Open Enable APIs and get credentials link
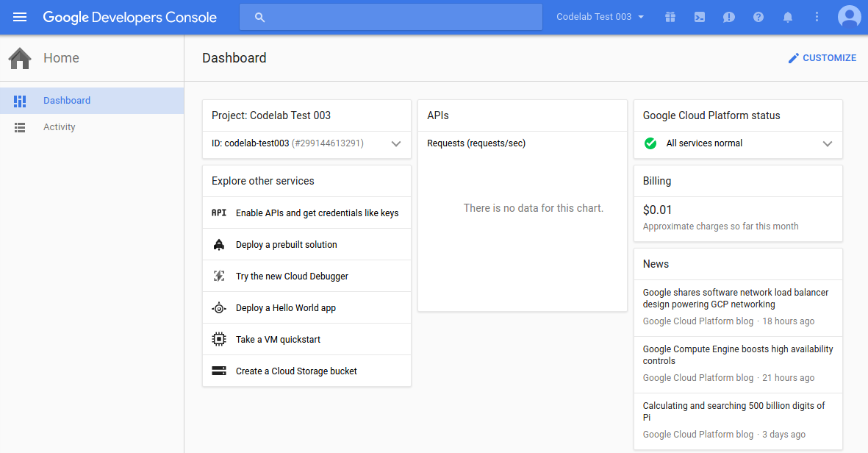 coord(317,213)
